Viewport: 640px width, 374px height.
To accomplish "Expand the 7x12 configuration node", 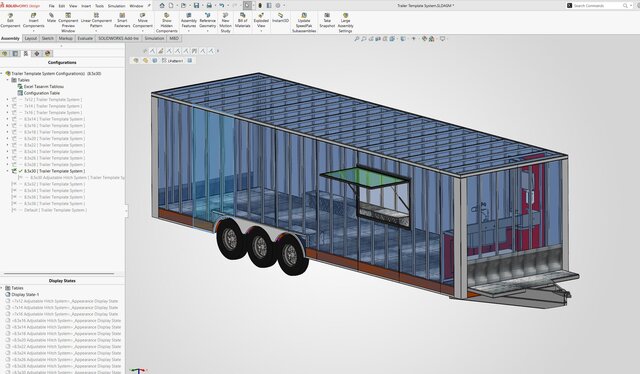I will pos(8,100).
